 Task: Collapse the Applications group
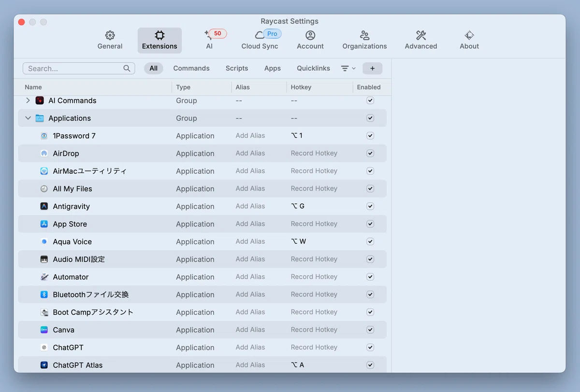click(x=28, y=118)
